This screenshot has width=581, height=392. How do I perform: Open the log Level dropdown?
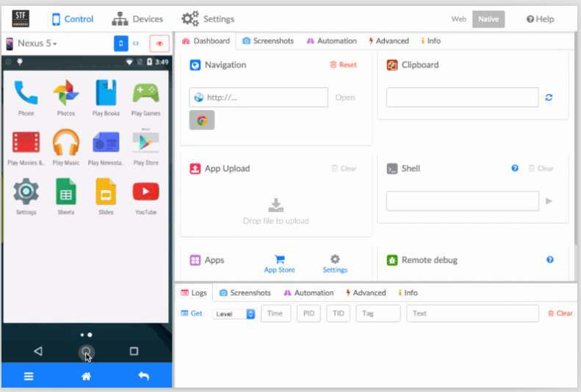(234, 314)
